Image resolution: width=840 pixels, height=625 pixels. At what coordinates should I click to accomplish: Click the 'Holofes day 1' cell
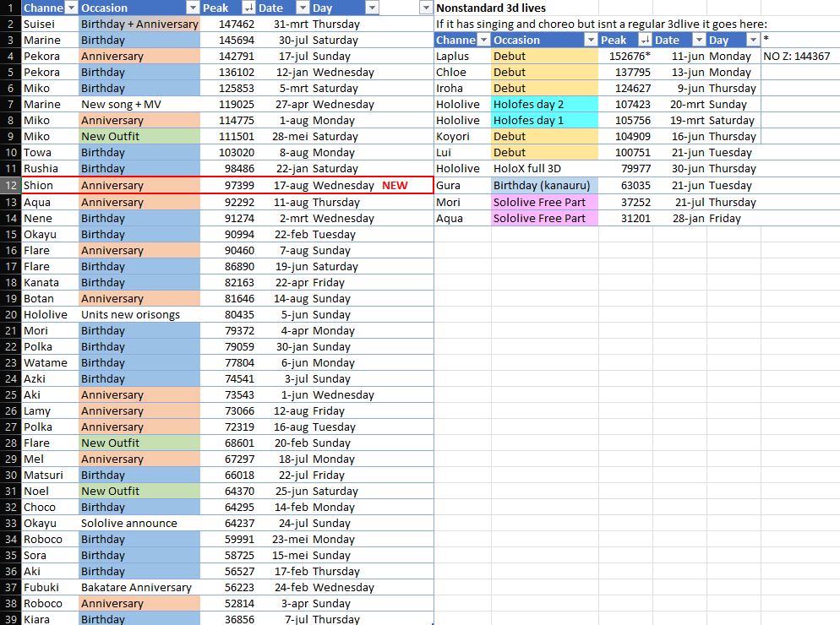pyautogui.click(x=545, y=121)
